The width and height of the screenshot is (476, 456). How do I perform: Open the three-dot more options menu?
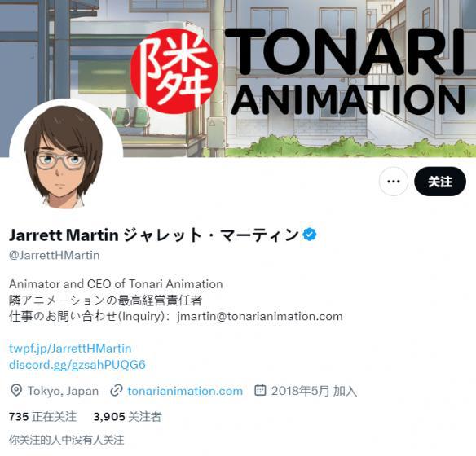click(393, 182)
